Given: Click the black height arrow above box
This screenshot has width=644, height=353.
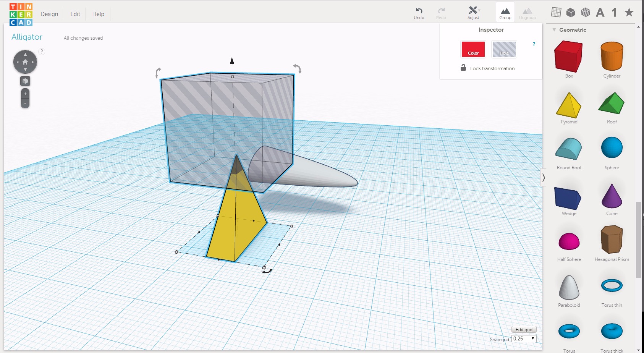Looking at the screenshot, I should click(x=232, y=61).
